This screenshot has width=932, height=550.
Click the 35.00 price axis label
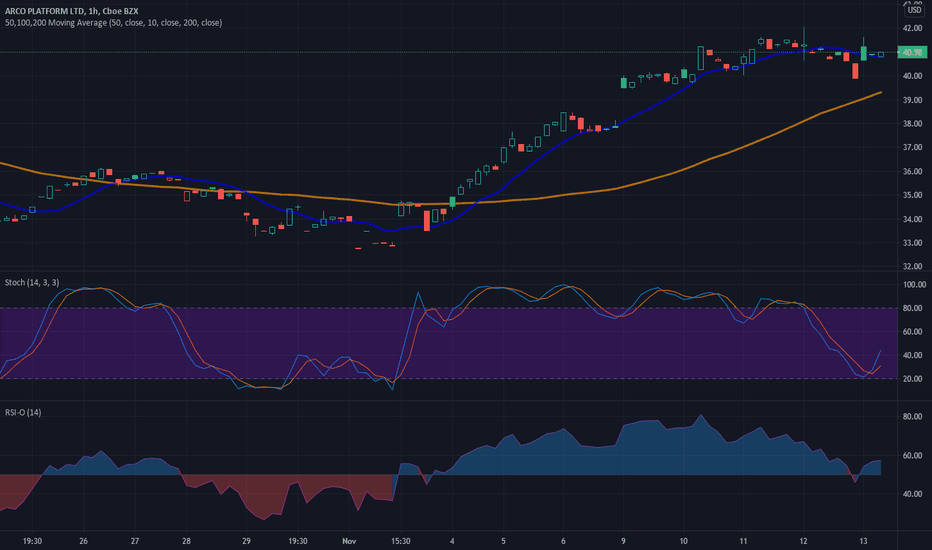tap(912, 195)
